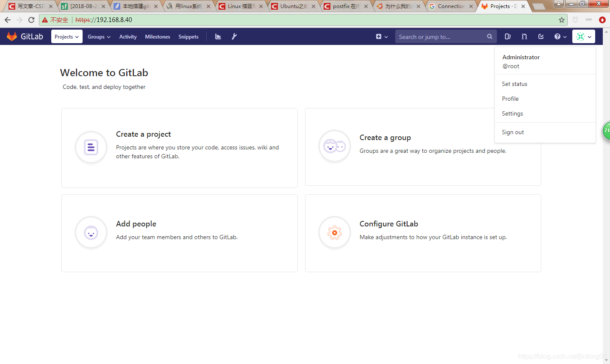Open the Issues icon in navbar
Viewport: 610px width, 364px height.
(507, 37)
